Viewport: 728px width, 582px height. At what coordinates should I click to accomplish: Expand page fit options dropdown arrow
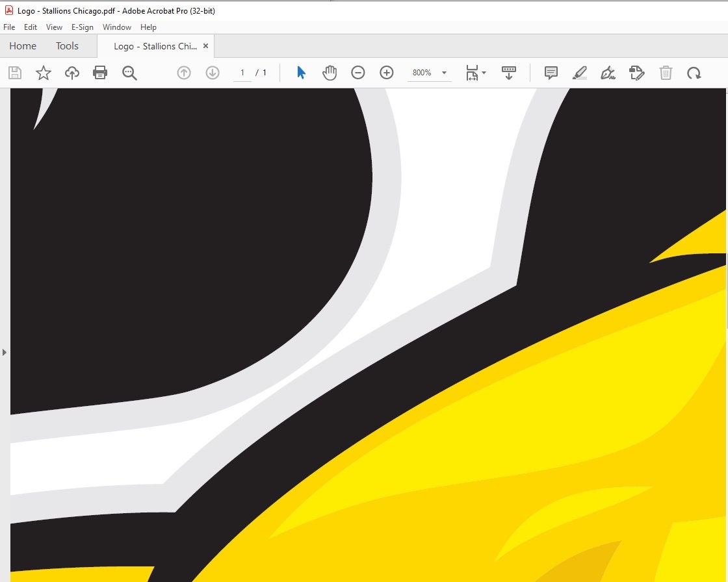484,73
